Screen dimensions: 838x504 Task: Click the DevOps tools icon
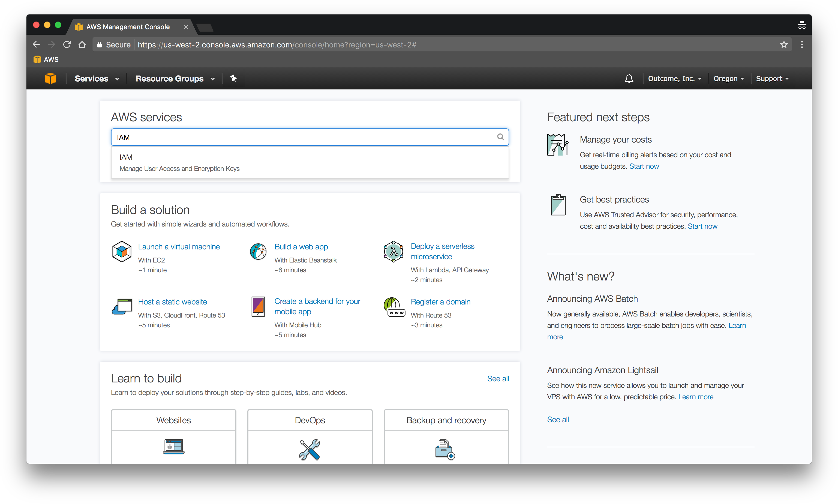310,449
